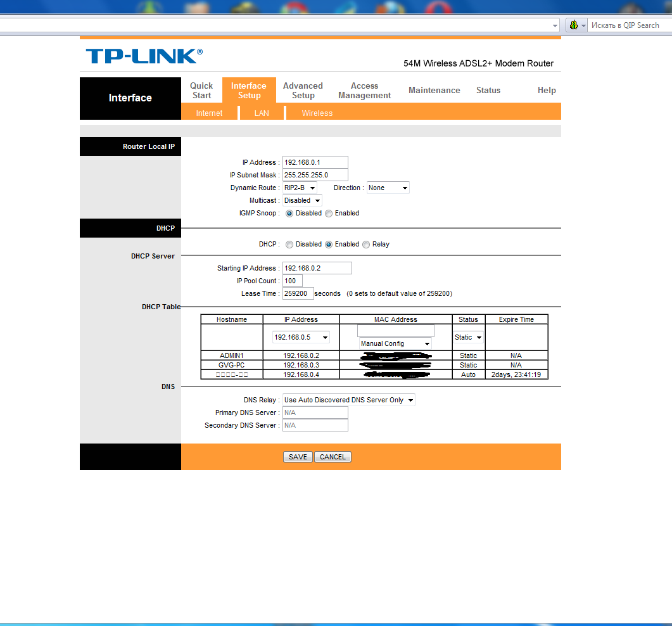
Task: Open the address bar history dropdown arrow
Action: 555,26
